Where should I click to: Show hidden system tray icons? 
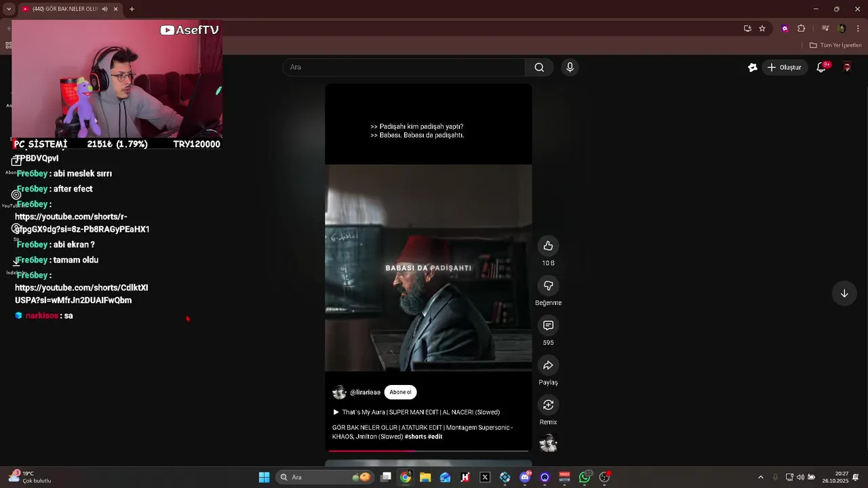(760, 477)
